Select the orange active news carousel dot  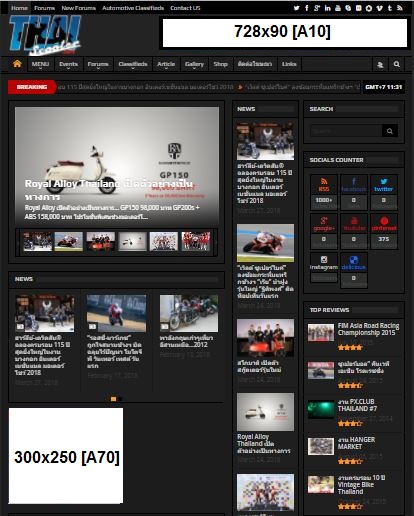pos(113,399)
